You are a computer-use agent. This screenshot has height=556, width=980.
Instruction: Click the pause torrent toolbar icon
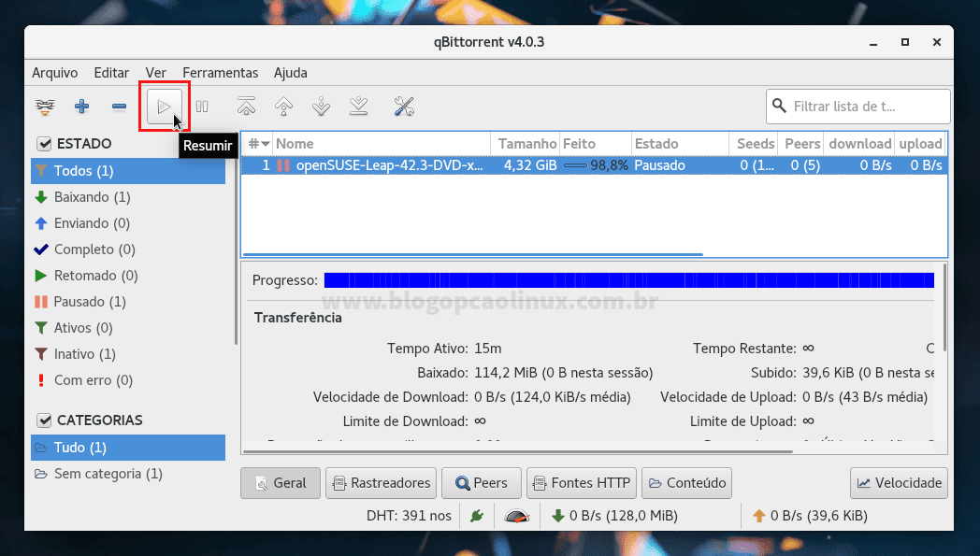(x=202, y=107)
